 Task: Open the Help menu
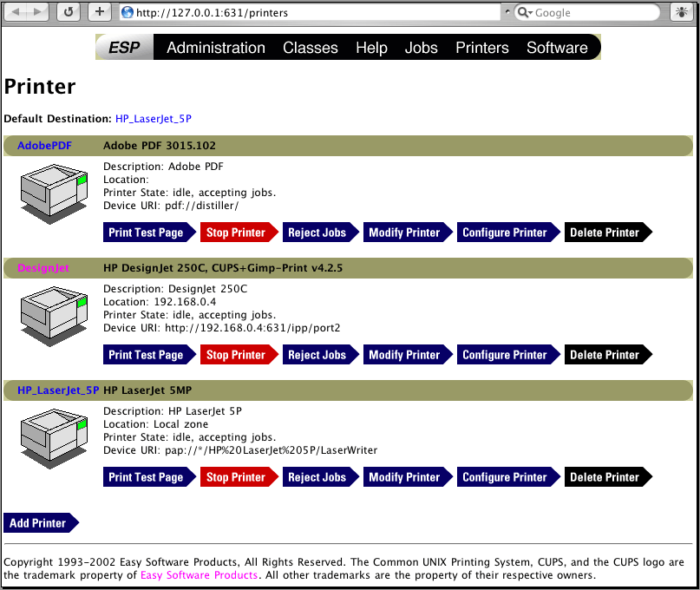coord(371,48)
